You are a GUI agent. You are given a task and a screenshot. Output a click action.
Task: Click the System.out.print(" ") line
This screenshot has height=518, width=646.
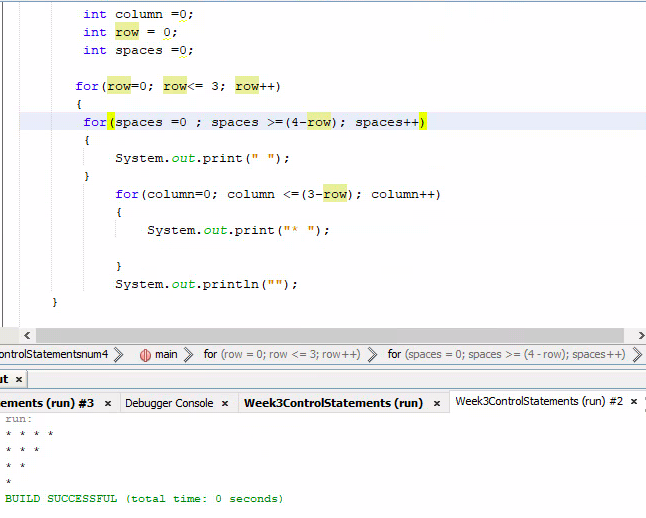click(202, 158)
